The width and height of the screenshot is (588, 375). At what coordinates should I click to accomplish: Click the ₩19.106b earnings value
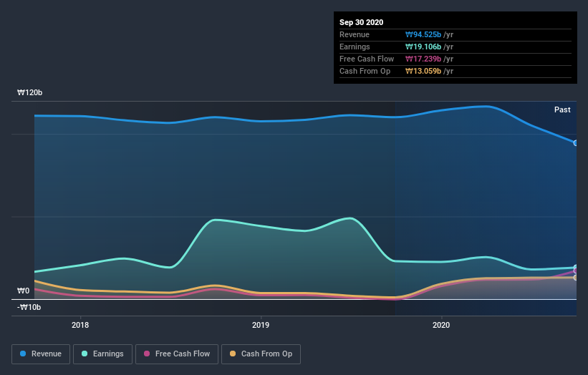tap(423, 47)
